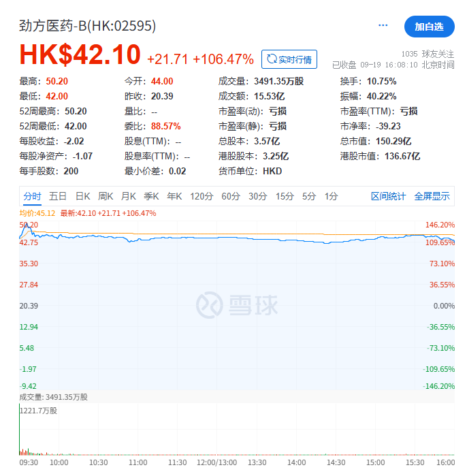The width and height of the screenshot is (467, 476).
Task: Click the 委比 value 88.57%
Action: click(166, 126)
